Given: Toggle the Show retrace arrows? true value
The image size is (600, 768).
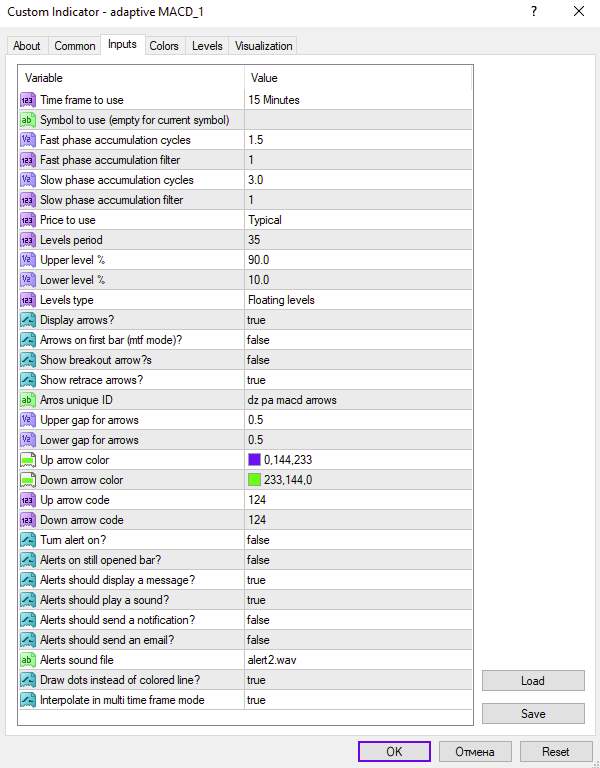Looking at the screenshot, I should pyautogui.click(x=359, y=380).
